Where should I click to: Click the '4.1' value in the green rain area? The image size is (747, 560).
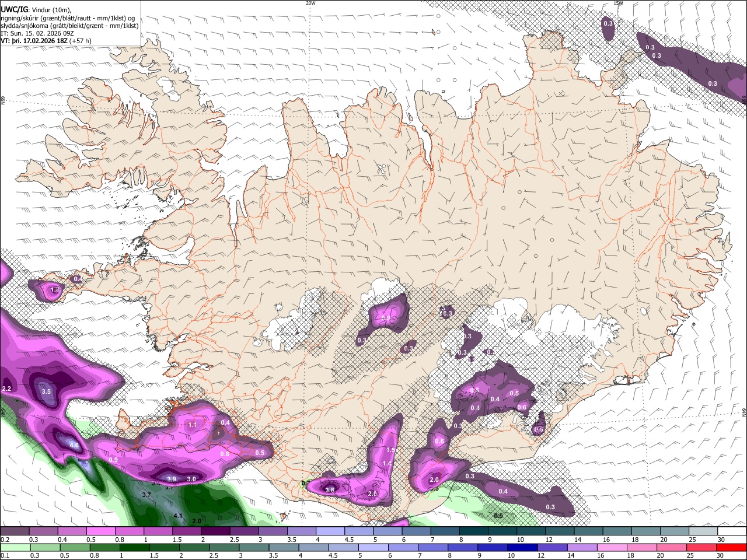click(179, 516)
